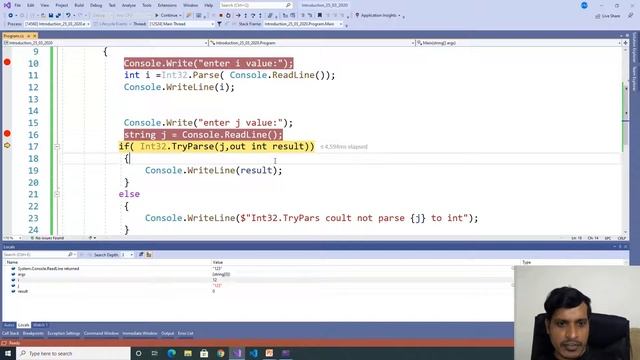This screenshot has height=360, width=640.
Task: Click the Navigate Backward icon
Action: click(x=11, y=16)
